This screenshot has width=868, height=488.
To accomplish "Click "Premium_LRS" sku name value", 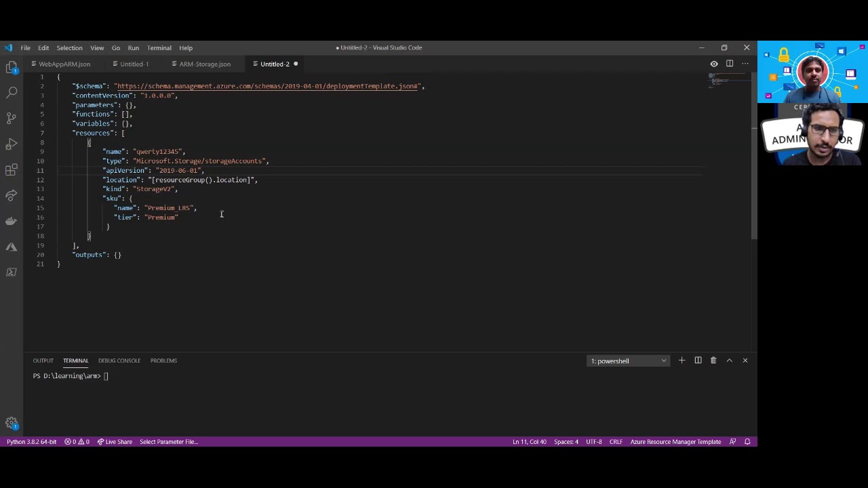I will click(169, 208).
